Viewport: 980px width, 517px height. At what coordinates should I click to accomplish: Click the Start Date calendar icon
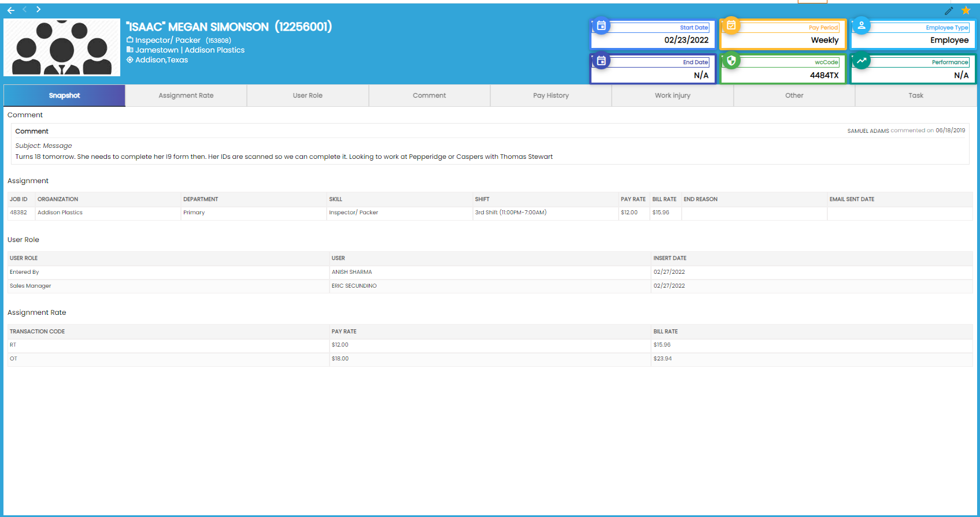point(601,25)
